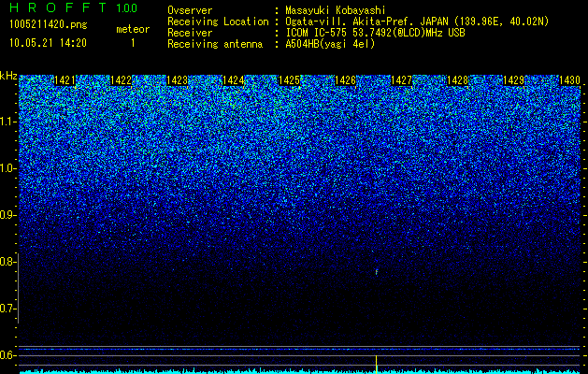Click the blue carrier line in the spectrogram
Screen dimensions: 588x374
coord(299,349)
